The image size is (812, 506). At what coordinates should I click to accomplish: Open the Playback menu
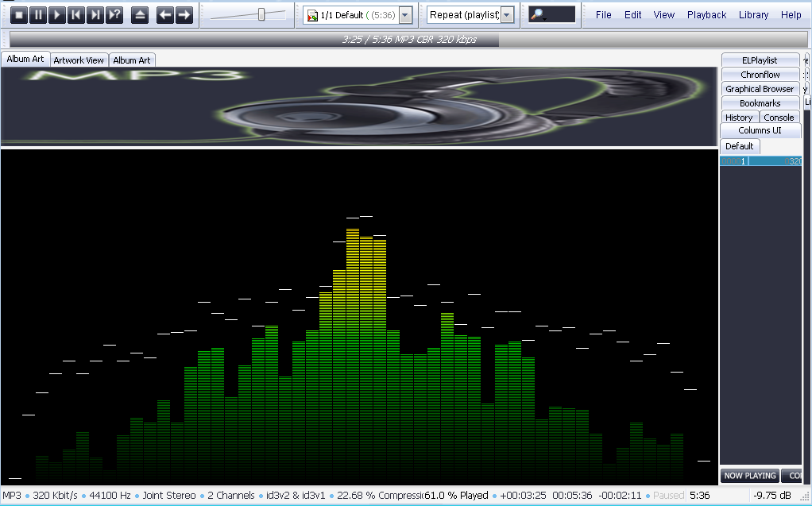[x=706, y=15]
